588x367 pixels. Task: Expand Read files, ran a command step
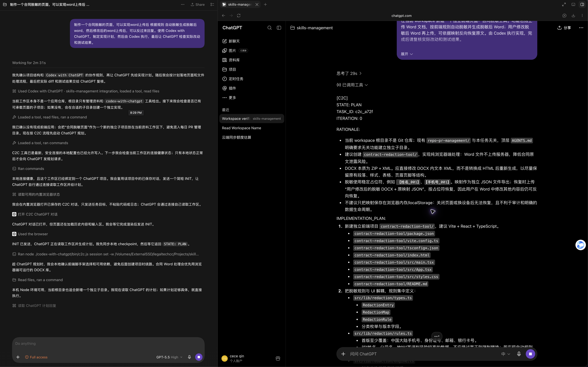point(38,280)
